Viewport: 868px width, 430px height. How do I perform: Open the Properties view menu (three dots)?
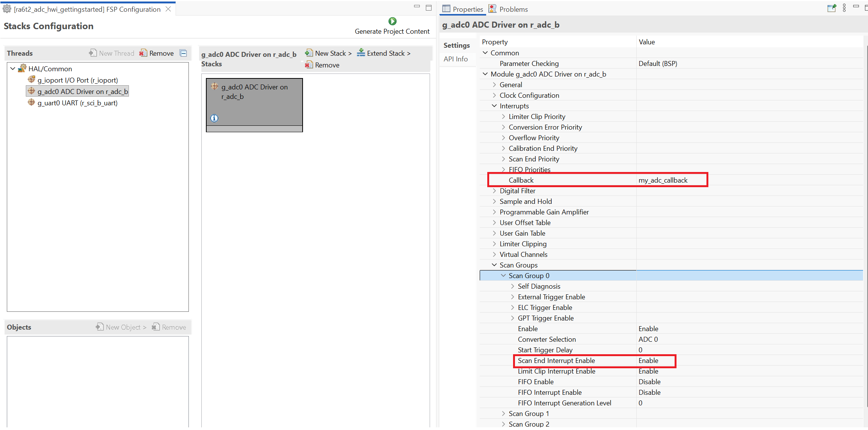[844, 8]
